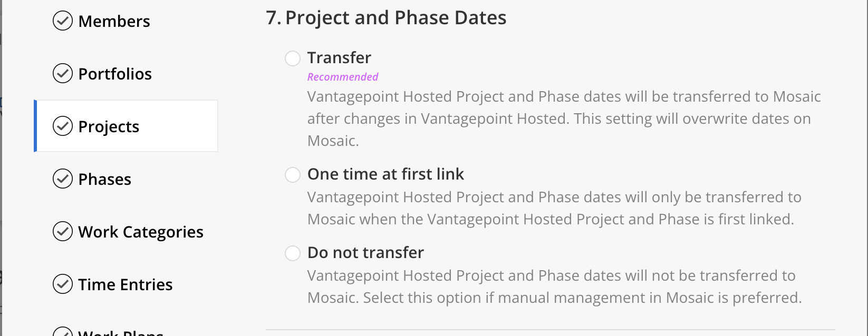Click the Recommended tag under Transfer

(343, 77)
